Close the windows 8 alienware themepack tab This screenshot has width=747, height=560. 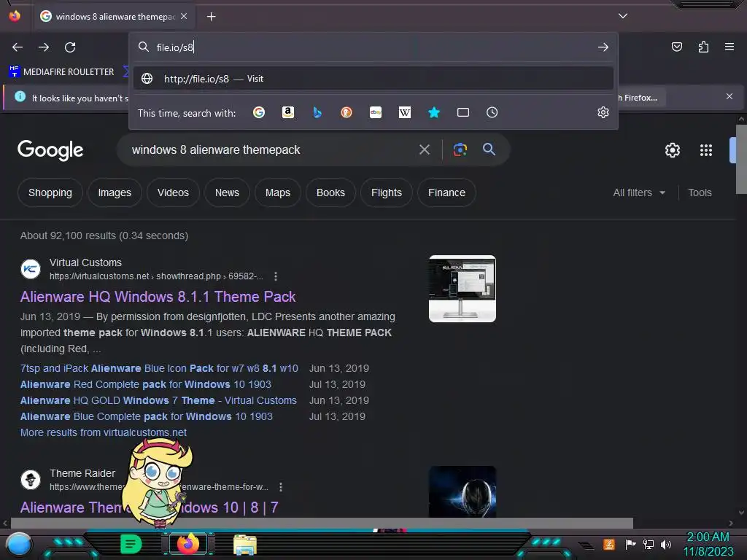point(184,16)
